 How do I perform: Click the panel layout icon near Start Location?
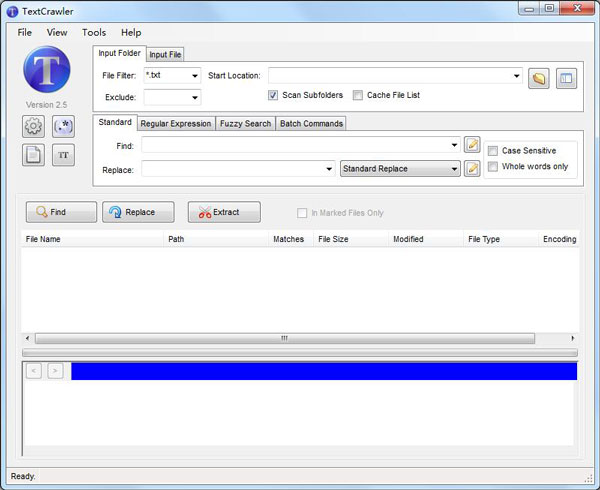point(566,78)
